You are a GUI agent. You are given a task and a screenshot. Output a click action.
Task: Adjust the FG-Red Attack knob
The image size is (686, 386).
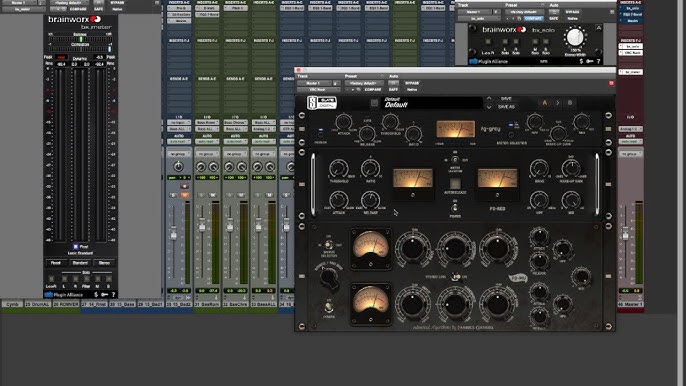click(339, 200)
